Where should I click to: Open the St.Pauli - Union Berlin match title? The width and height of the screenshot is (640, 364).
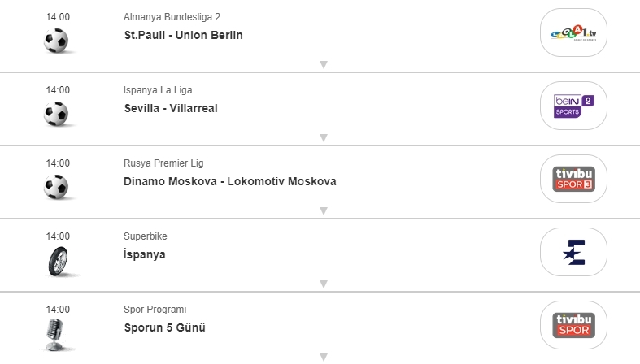[x=183, y=35]
